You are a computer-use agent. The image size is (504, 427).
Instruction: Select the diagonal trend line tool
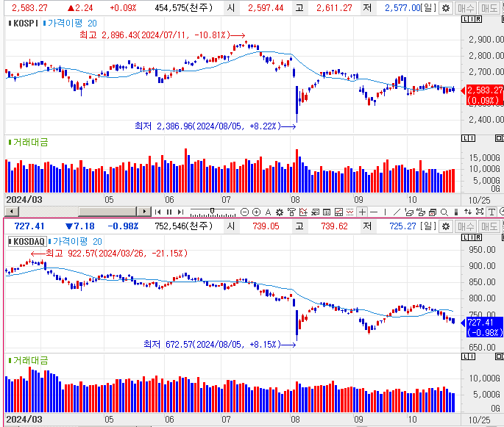pyautogui.click(x=397, y=212)
